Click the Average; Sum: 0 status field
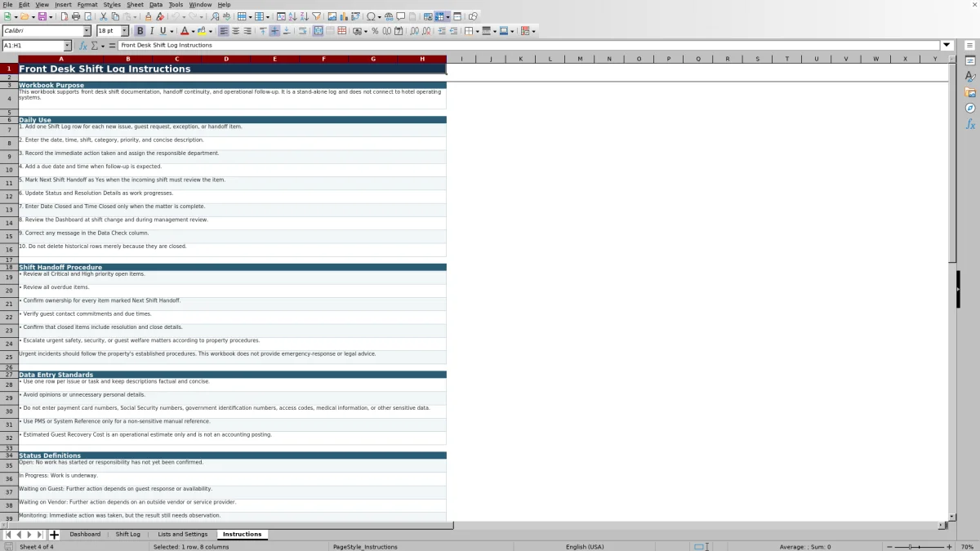The width and height of the screenshot is (980, 551). 805,547
